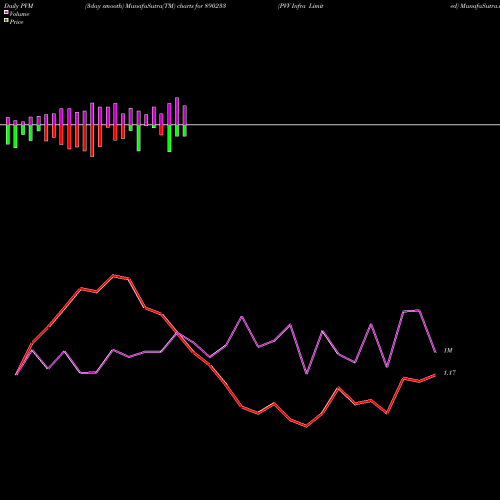Click the MunafaSutra charts for 890233 header
Viewport: 500px width, 500px height.
(x=156, y=6)
